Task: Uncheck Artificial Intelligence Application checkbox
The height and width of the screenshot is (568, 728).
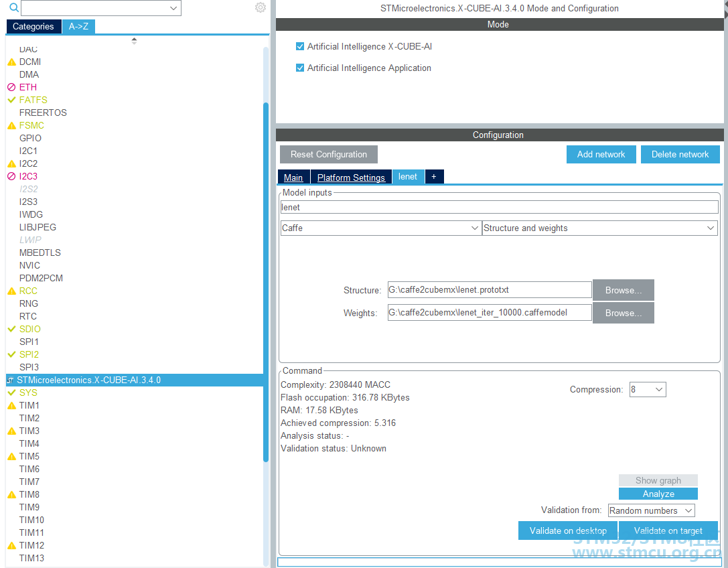Action: point(300,68)
